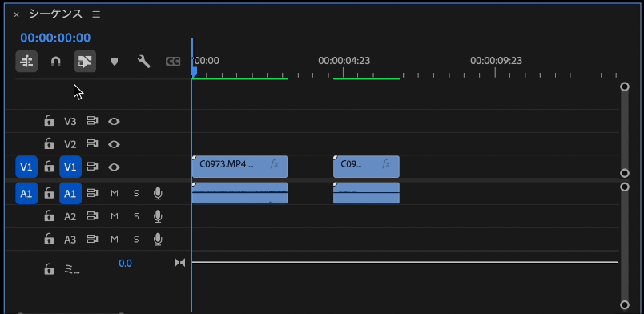Toggle sync lock for A1

click(x=92, y=193)
